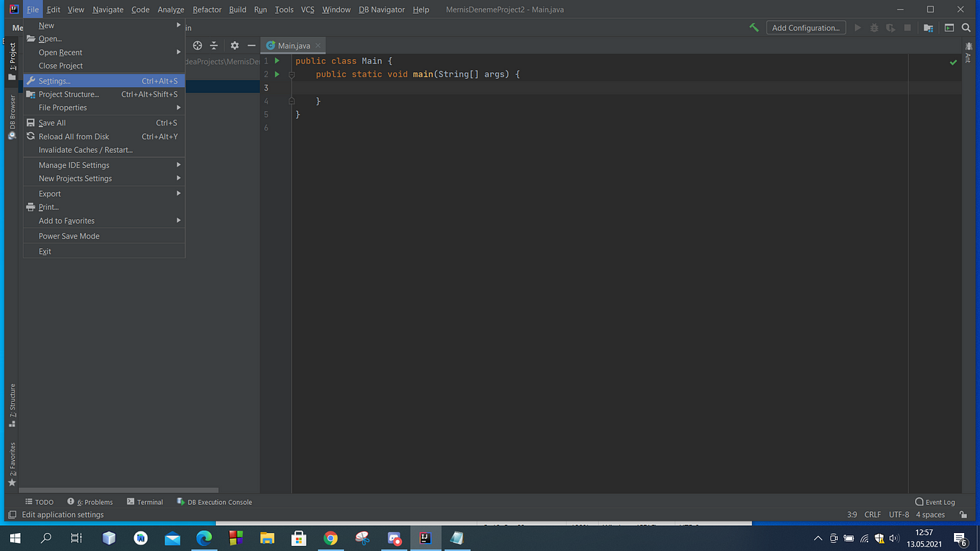The height and width of the screenshot is (551, 980).
Task: Click the green Build hammer icon
Action: 753,27
